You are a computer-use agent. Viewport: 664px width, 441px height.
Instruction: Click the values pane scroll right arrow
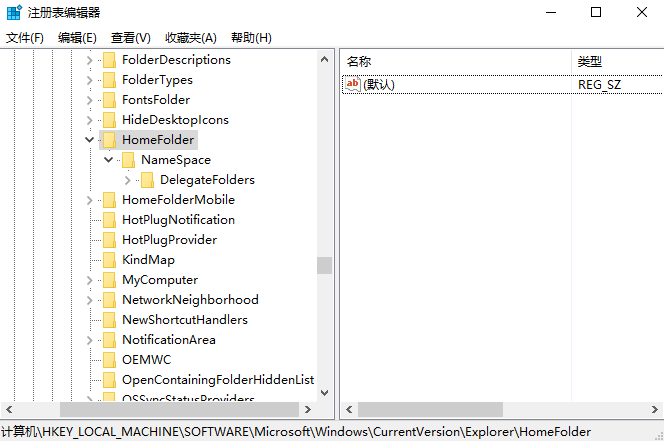(x=655, y=410)
